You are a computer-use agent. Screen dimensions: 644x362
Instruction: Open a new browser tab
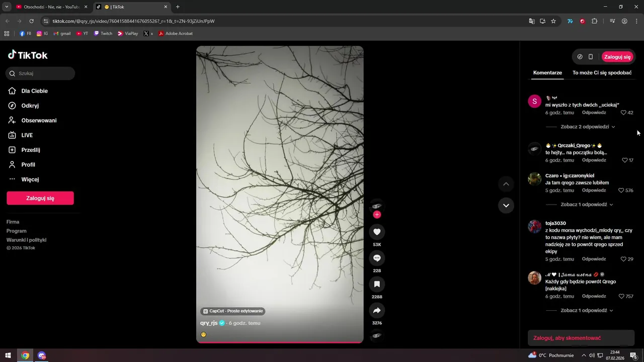coord(178,7)
